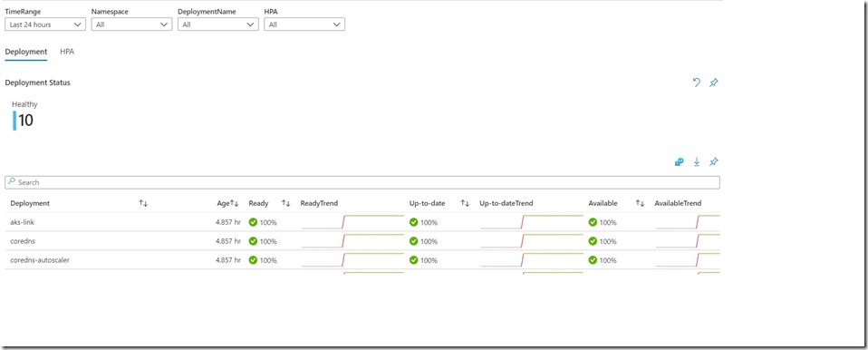Open query in Log Analytics icon

pos(680,161)
